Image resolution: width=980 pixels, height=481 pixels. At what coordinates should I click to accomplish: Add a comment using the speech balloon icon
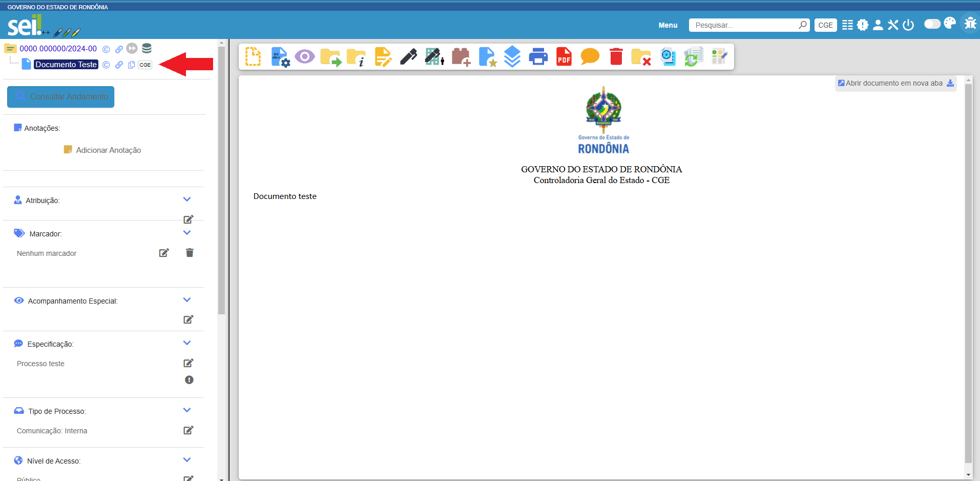[590, 56]
